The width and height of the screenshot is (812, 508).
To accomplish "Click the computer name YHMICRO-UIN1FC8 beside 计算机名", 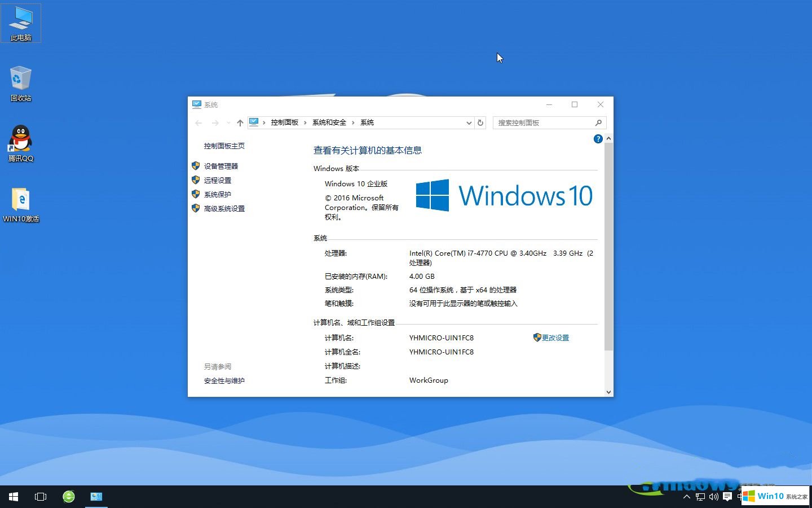I will click(x=442, y=338).
